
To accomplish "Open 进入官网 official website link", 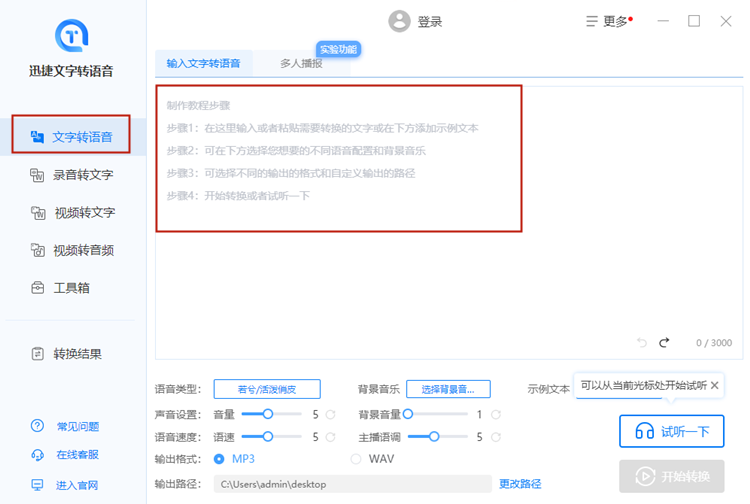I will pyautogui.click(x=77, y=485).
